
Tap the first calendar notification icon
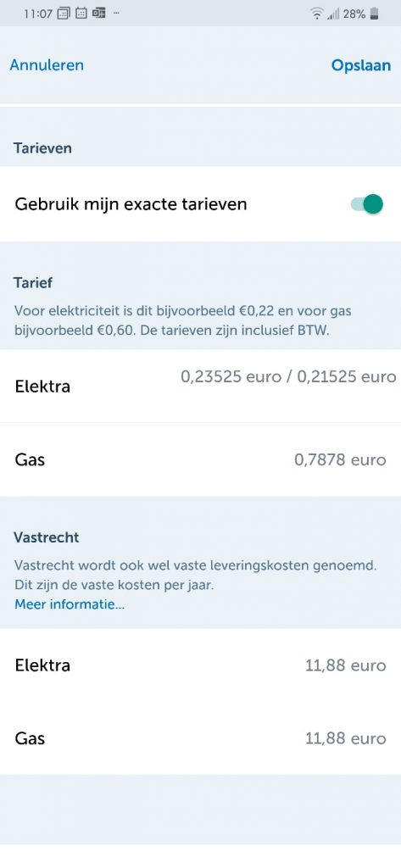click(64, 14)
